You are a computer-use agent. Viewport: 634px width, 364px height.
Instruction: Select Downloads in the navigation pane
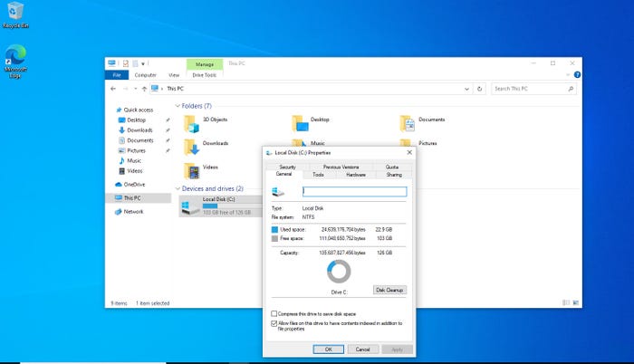pyautogui.click(x=139, y=130)
